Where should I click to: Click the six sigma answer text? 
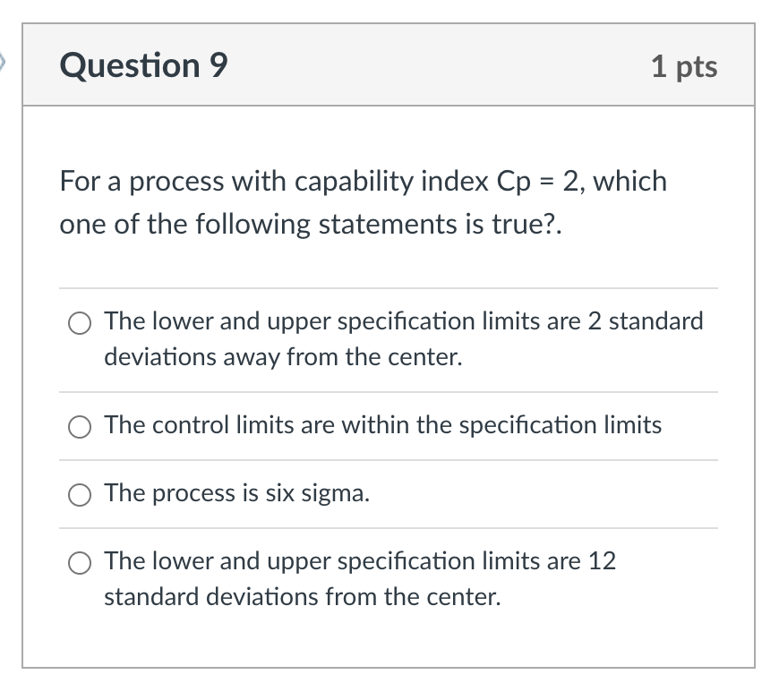(x=235, y=493)
